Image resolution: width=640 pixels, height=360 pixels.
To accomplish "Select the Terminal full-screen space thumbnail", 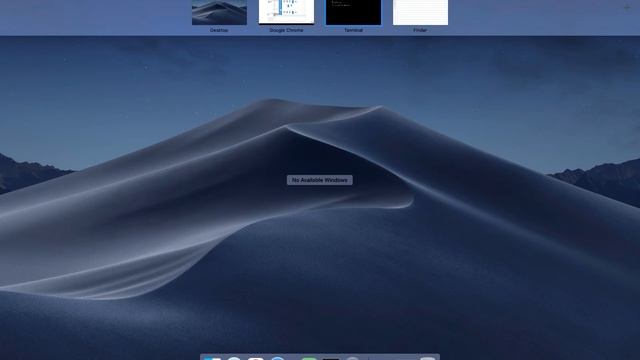I will click(x=353, y=12).
